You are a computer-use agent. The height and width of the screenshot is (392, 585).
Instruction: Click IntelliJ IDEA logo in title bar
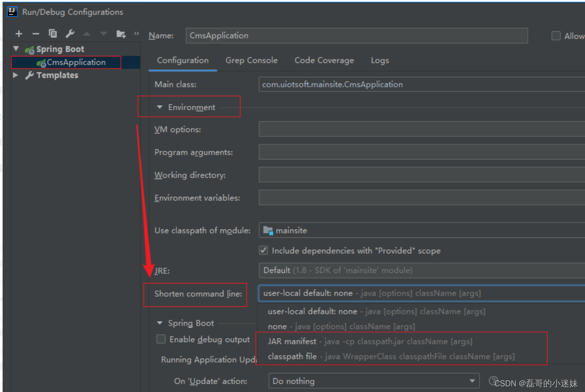pyautogui.click(x=12, y=11)
